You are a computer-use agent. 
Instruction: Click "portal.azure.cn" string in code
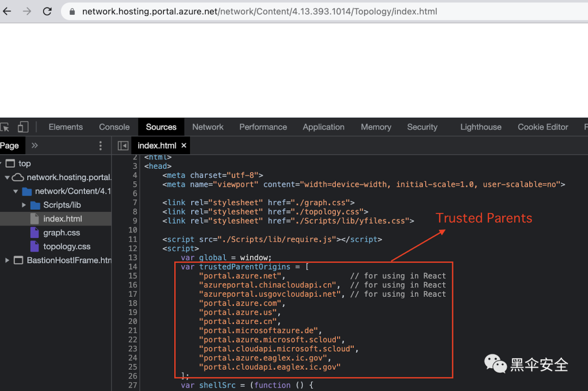click(238, 322)
